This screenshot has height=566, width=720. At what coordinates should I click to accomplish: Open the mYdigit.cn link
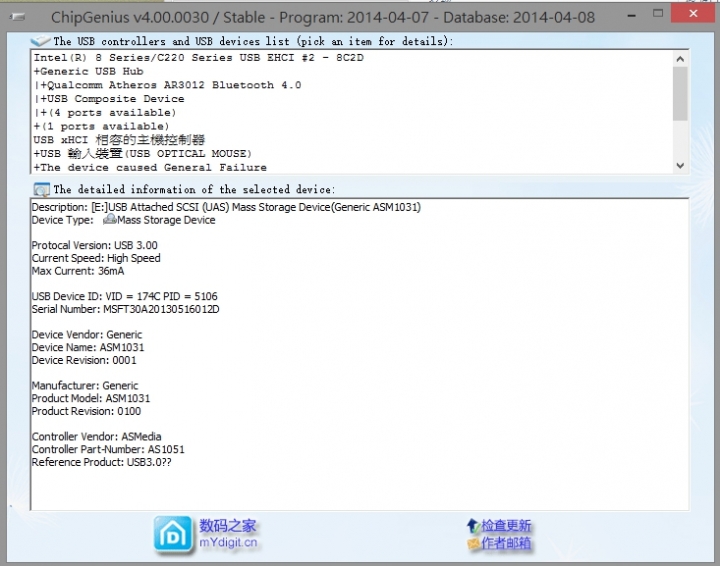228,543
